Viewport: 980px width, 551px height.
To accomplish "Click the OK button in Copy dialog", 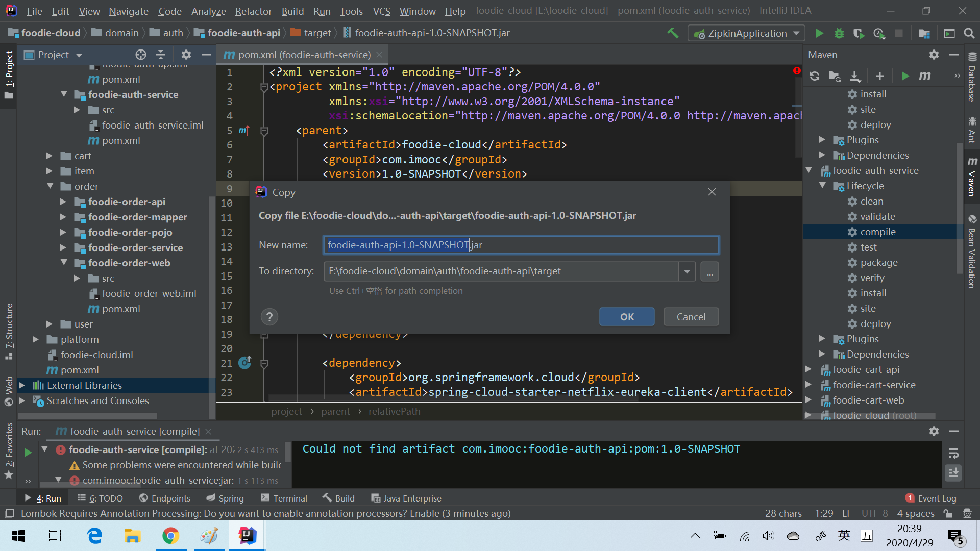I will [626, 316].
